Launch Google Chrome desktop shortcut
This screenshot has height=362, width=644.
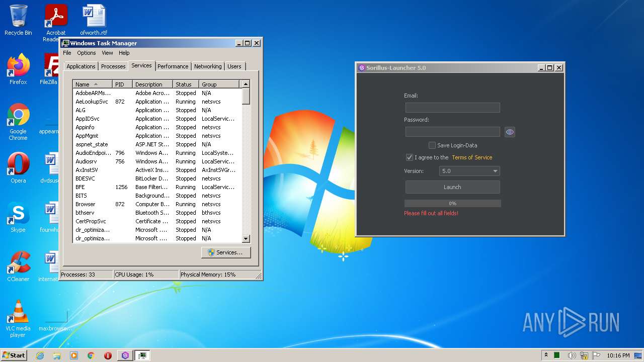18,121
